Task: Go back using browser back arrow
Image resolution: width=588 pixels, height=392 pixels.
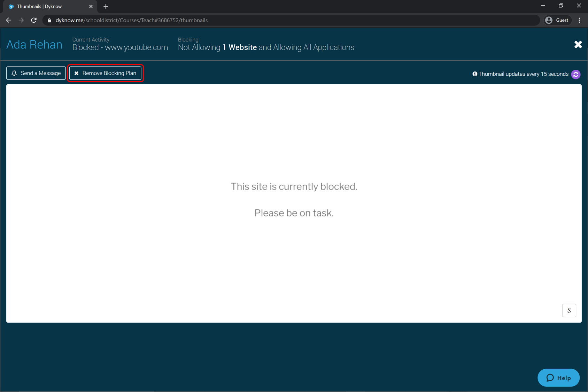Action: 9,20
